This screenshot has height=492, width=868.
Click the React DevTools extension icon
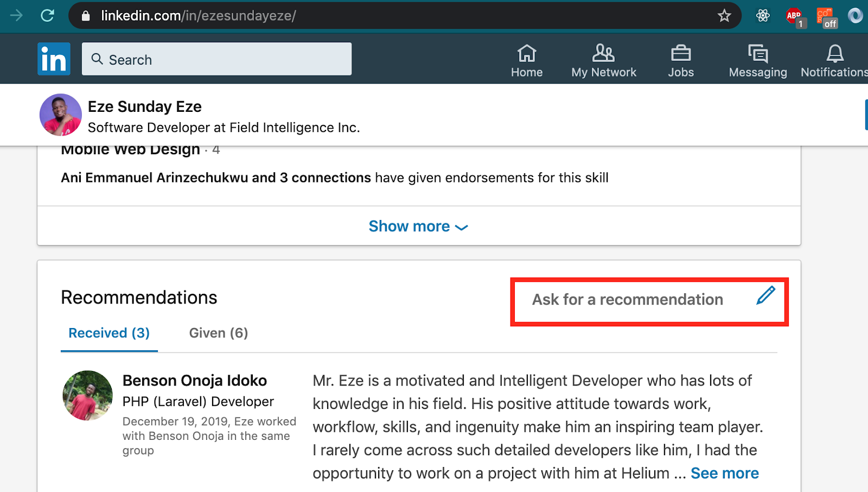coord(763,16)
